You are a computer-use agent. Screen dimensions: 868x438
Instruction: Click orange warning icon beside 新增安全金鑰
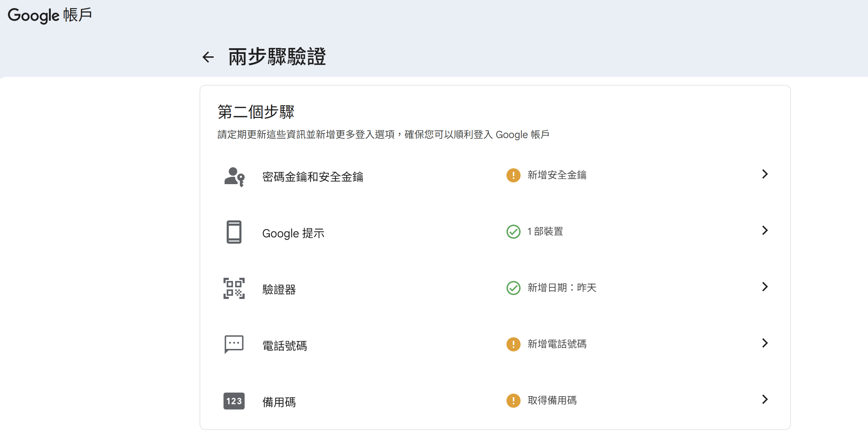tap(513, 175)
